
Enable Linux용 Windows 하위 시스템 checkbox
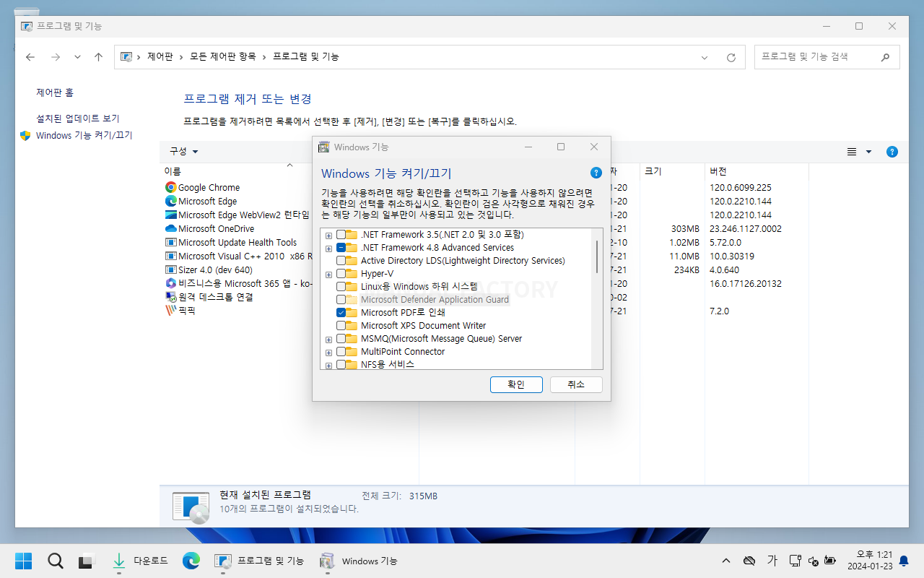coord(341,287)
